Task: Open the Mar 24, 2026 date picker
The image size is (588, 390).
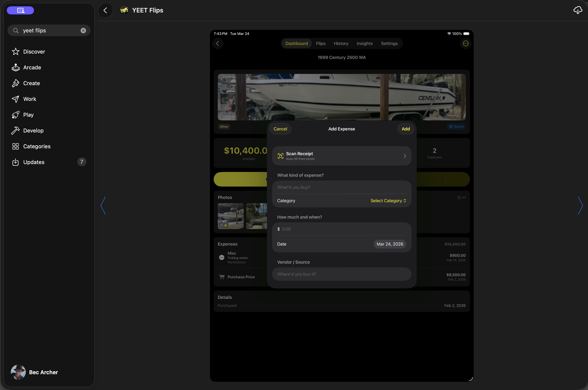Action: coord(390,244)
